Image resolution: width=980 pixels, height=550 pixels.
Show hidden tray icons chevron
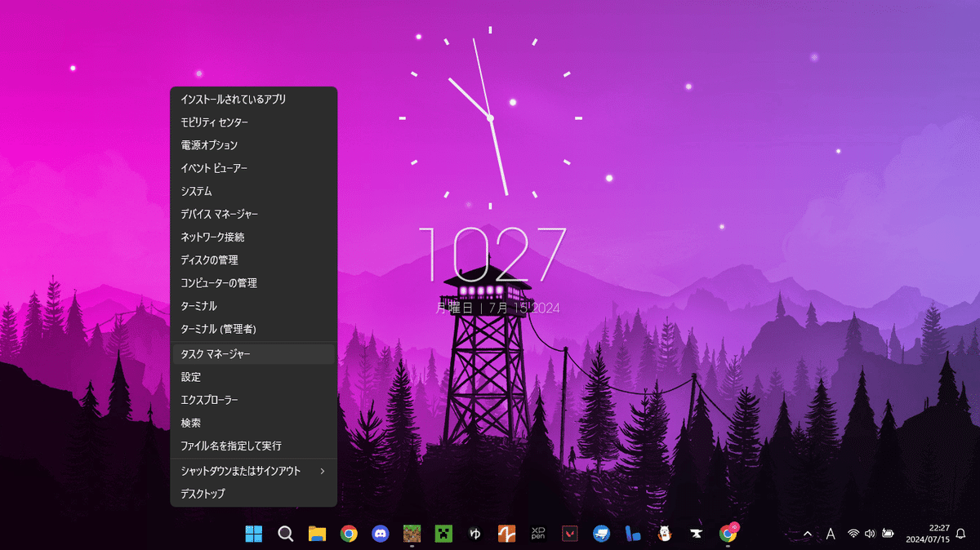coord(808,534)
